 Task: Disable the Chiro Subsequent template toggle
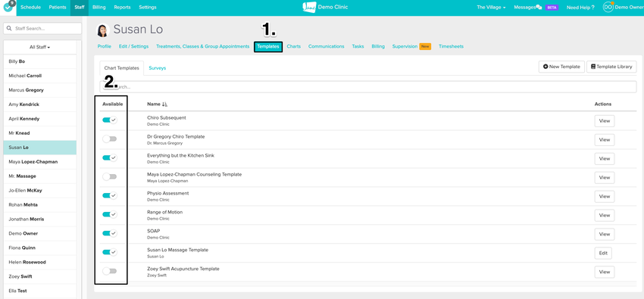tap(110, 120)
